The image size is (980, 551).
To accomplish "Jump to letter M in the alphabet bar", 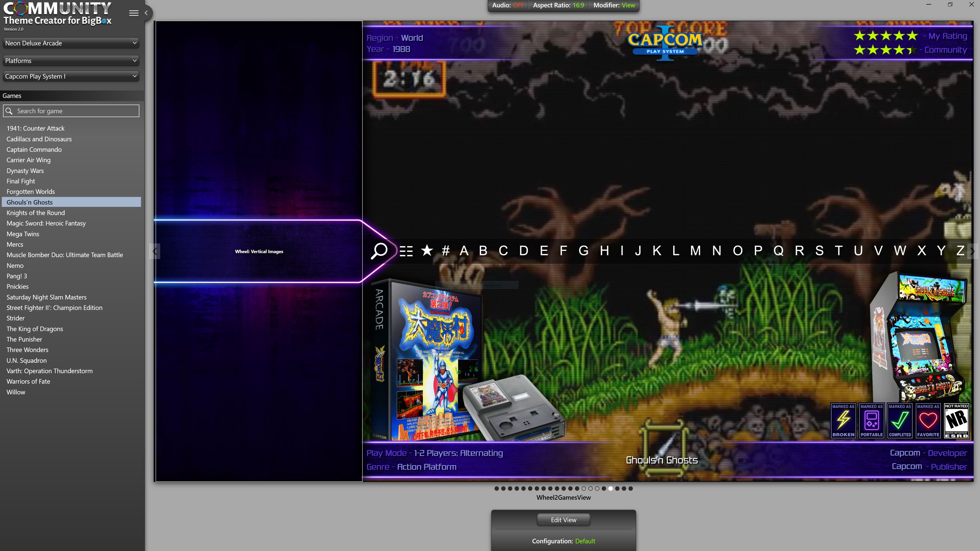I will click(x=695, y=251).
